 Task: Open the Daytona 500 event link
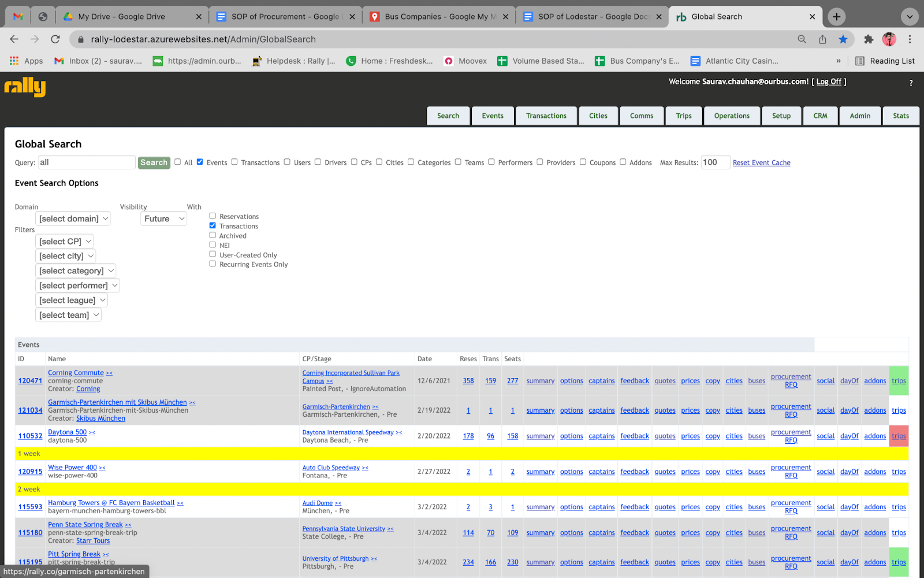point(67,432)
